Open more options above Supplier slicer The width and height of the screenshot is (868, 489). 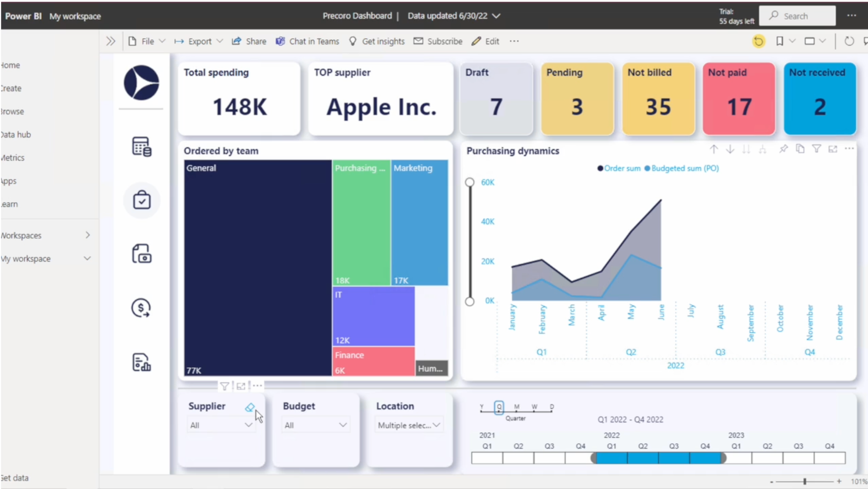(x=257, y=386)
